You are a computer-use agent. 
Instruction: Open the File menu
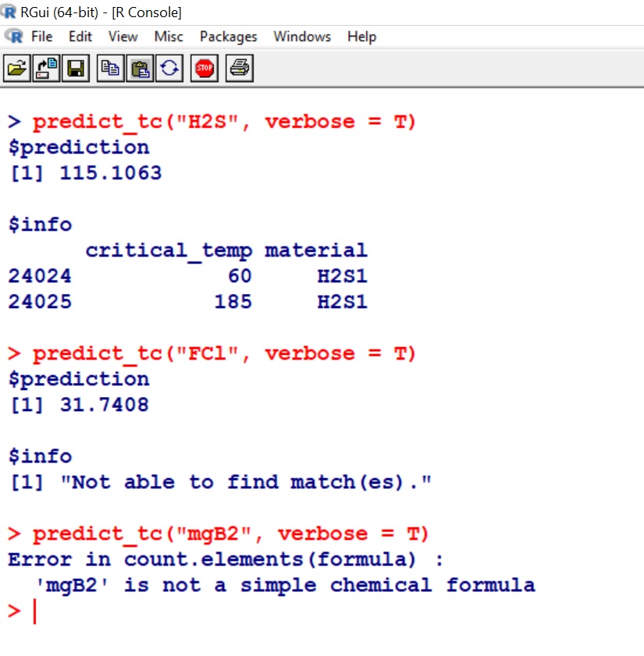click(41, 37)
